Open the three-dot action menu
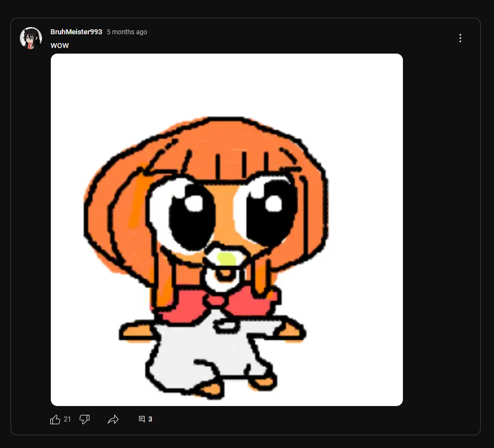 click(460, 38)
